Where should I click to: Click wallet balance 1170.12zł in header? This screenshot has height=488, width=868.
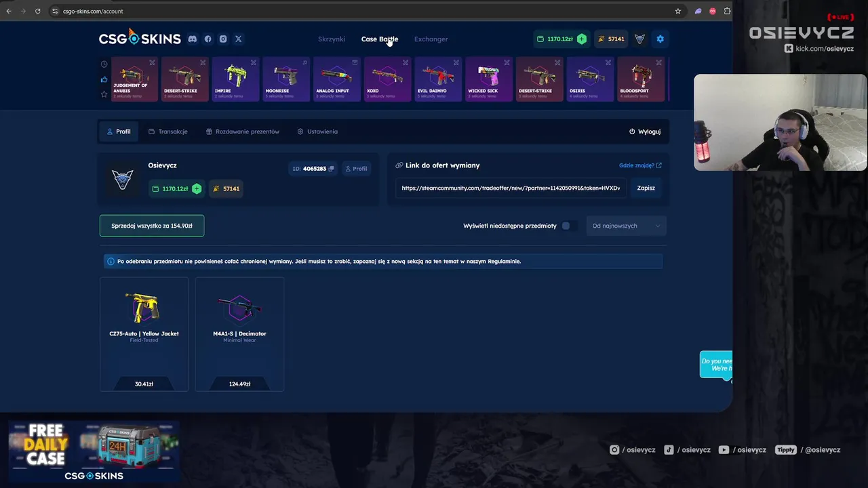tap(555, 39)
